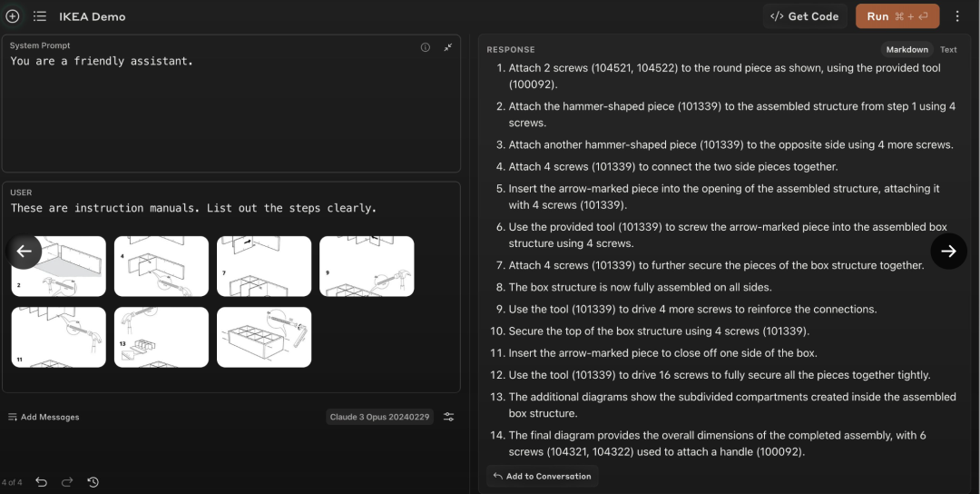This screenshot has height=494, width=980.
Task: Go to previous slide with left arrow
Action: [x=24, y=252]
